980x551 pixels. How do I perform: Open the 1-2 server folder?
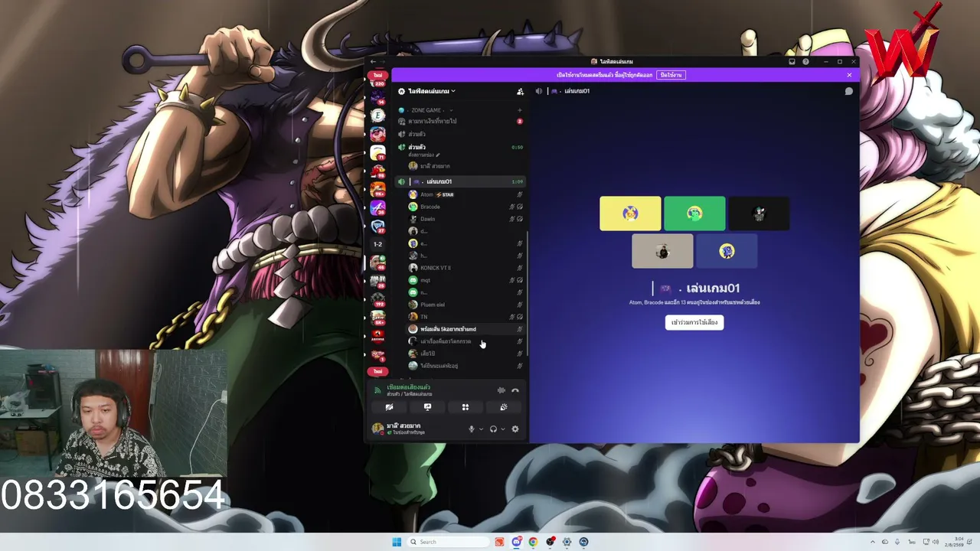coord(377,244)
